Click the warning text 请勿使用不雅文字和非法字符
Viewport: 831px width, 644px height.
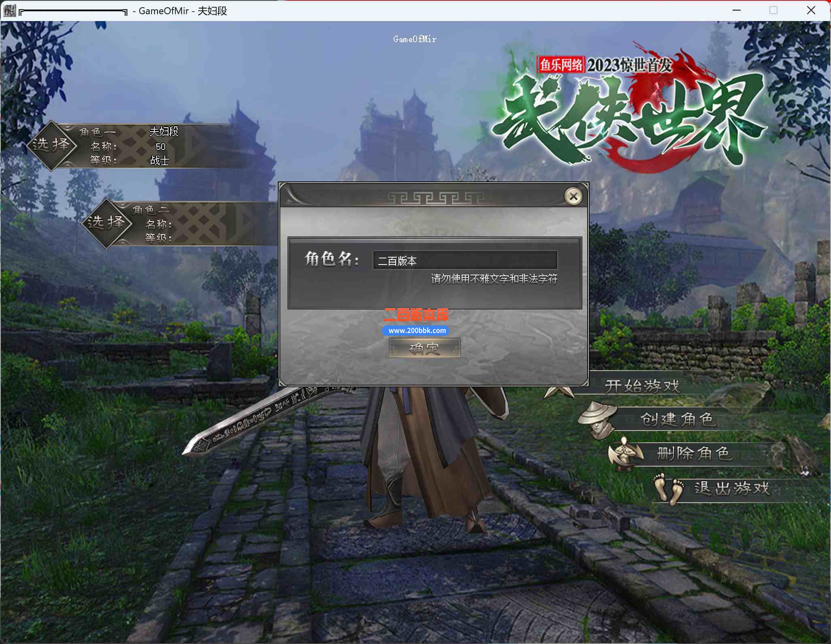coord(494,279)
